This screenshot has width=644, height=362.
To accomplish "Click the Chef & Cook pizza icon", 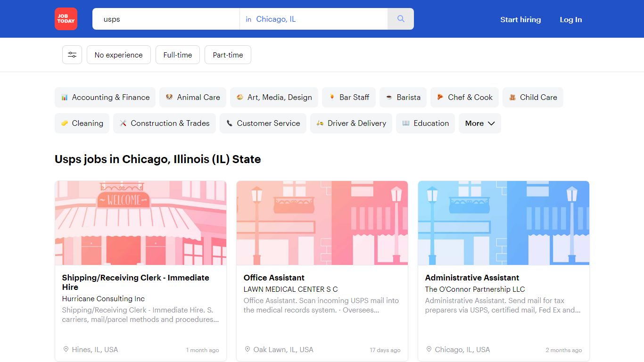I will [440, 98].
